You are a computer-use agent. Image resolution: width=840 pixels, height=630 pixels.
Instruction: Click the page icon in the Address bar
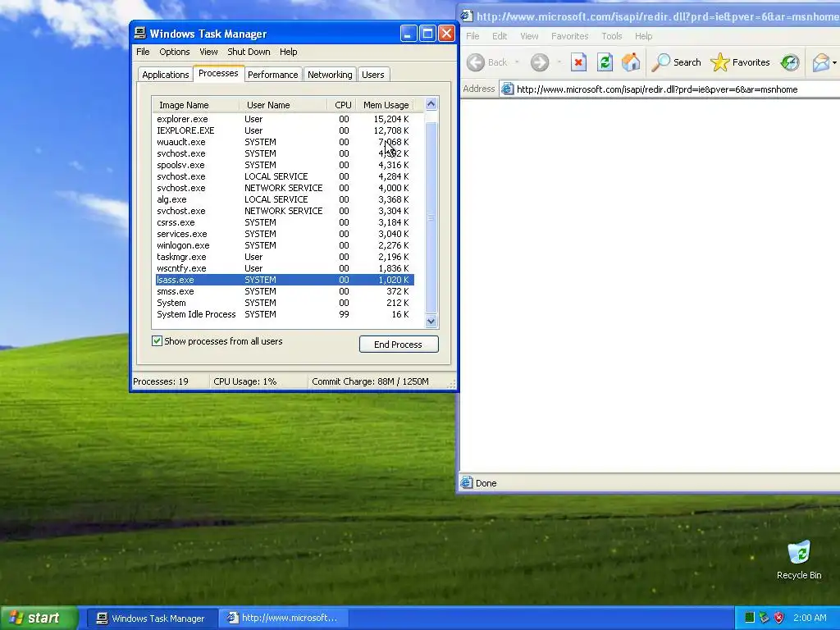(x=507, y=89)
